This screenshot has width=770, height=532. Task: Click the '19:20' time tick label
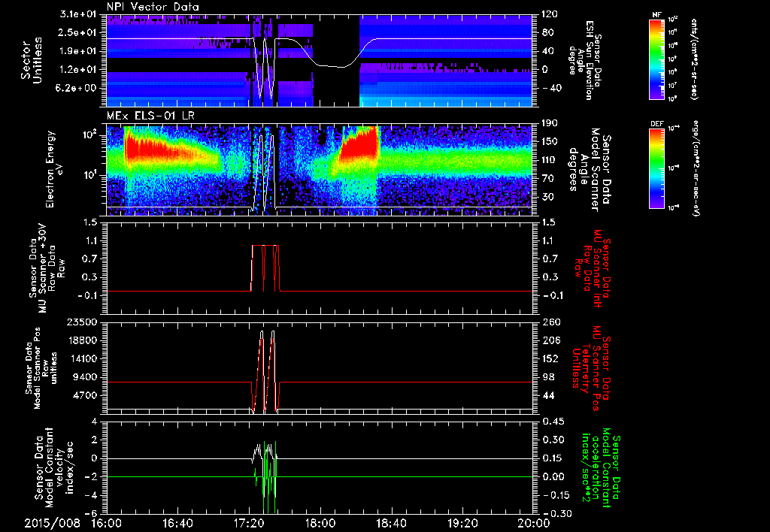click(x=462, y=523)
